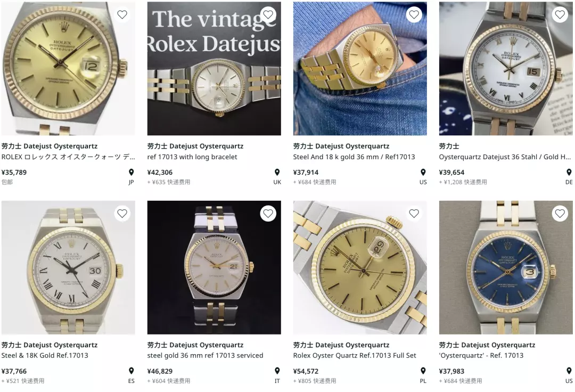Save the ¥37,914 wrist-shot listing to favorites

click(414, 15)
